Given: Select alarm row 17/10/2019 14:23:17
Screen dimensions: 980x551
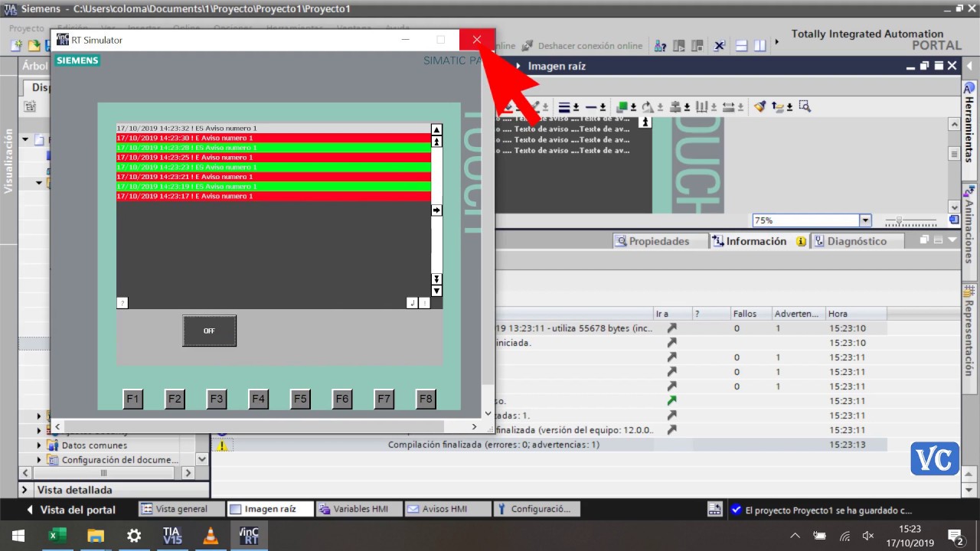Looking at the screenshot, I should point(273,196).
